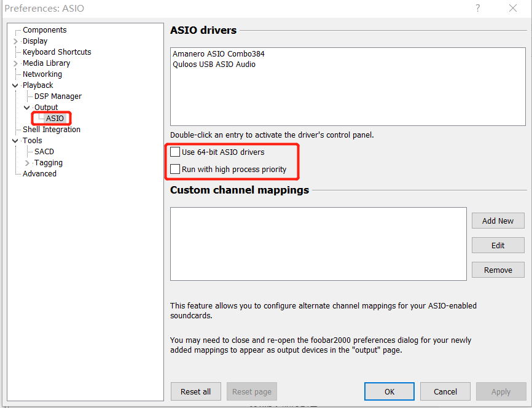Go to Advanced preferences
532x408 pixels.
click(39, 174)
